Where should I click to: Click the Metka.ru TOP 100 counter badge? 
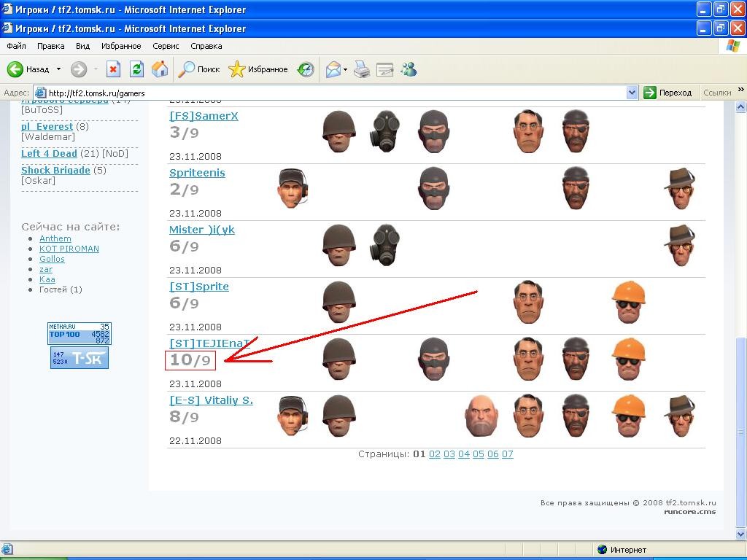coord(80,333)
